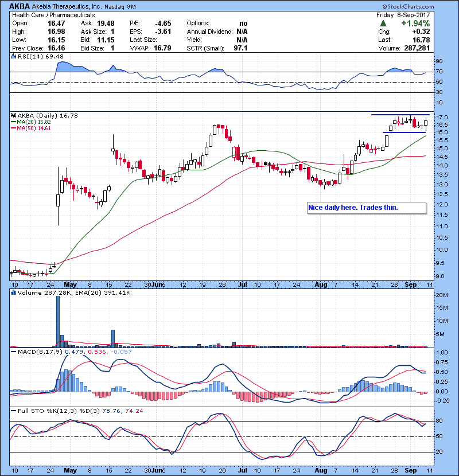The height and width of the screenshot is (476, 459).
Task: Click the stochastic %K value 75.76
Action: [x=111, y=411]
